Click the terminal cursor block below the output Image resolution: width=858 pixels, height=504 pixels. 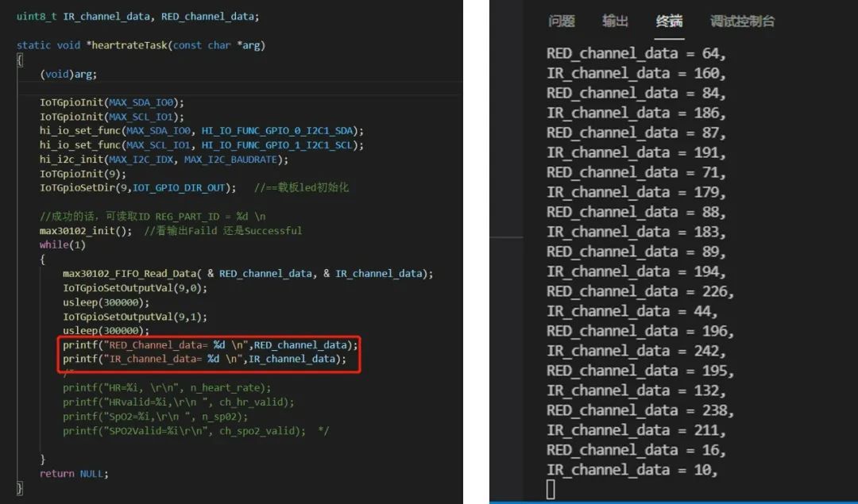[551, 489]
